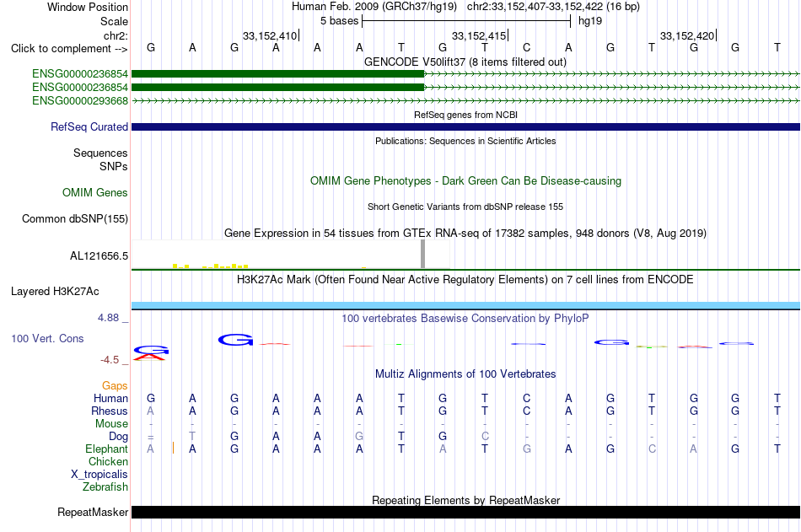Click the Sequences track label

click(100, 153)
